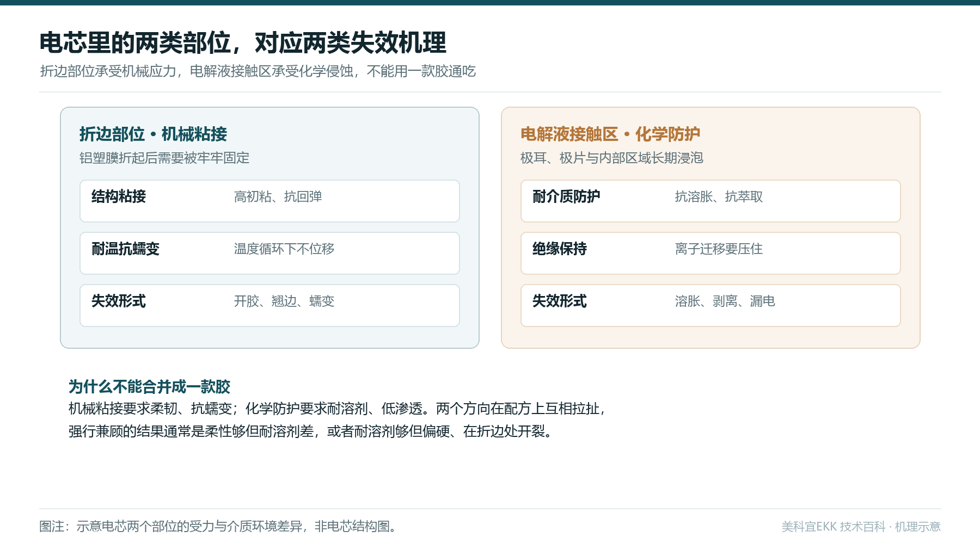This screenshot has height=555, width=980.
Task: Click the card heading 电解液接触区 · 化学防护
Action: (610, 134)
